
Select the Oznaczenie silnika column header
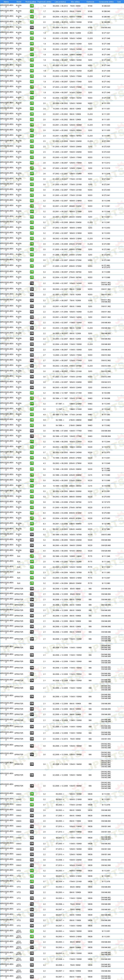click(x=106, y=2)
